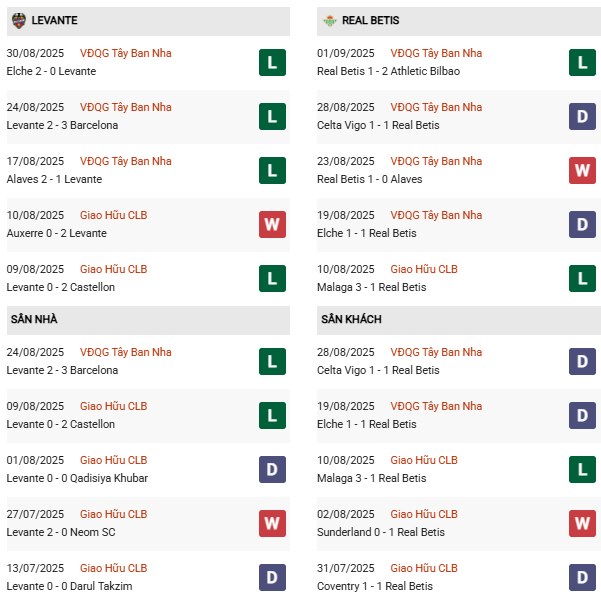Click the W badge for Auxerre 0-2 Levante

272,225
